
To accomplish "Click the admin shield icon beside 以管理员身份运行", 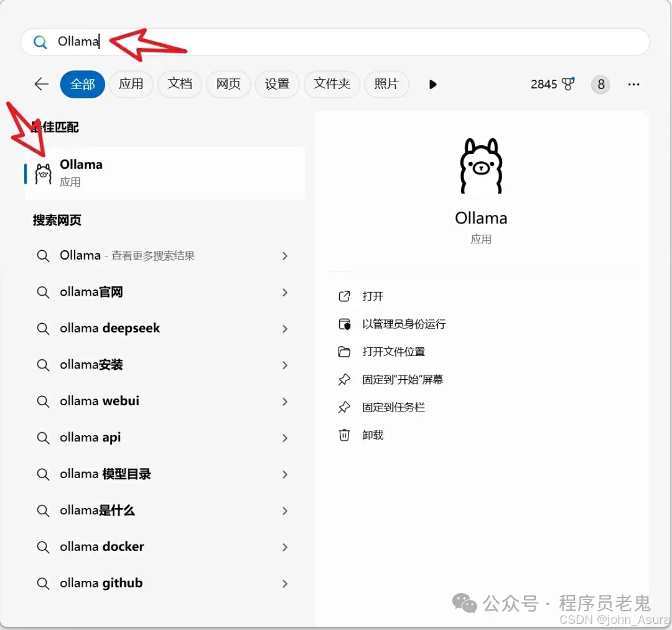I will pos(345,324).
